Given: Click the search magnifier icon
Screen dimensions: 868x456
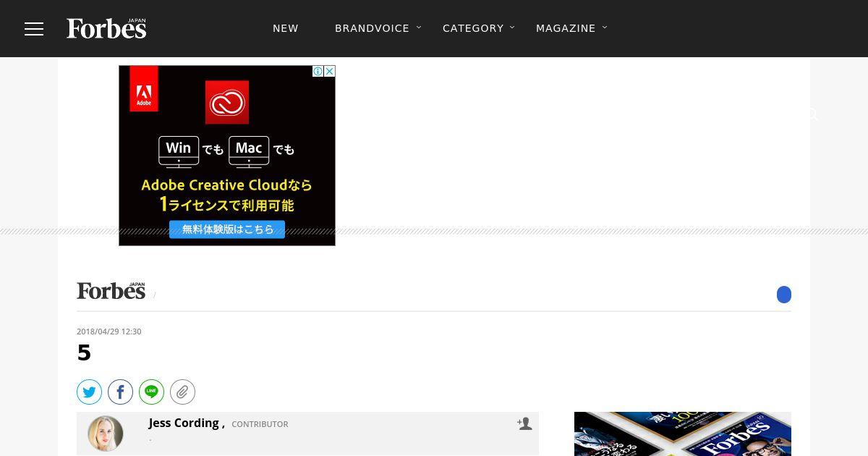Looking at the screenshot, I should (x=812, y=114).
